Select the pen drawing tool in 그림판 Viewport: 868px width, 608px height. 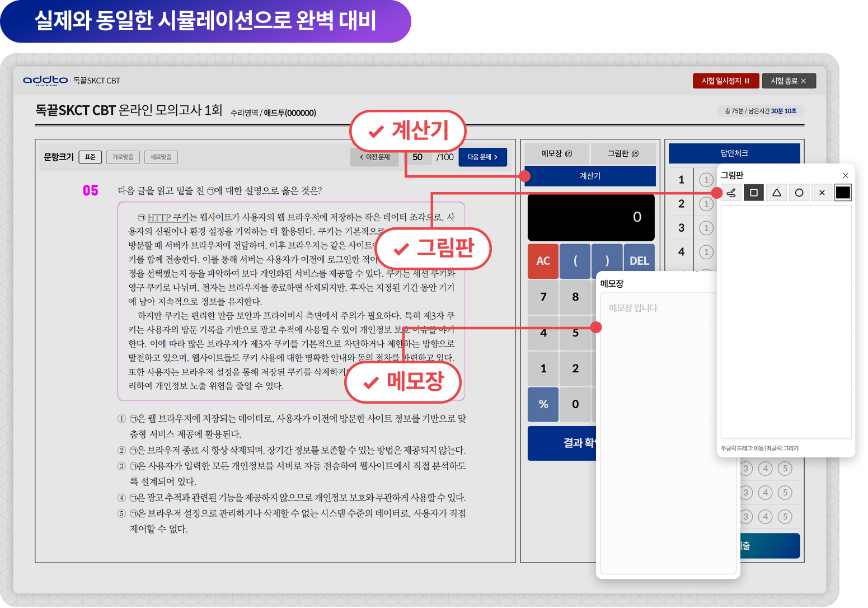click(x=731, y=192)
